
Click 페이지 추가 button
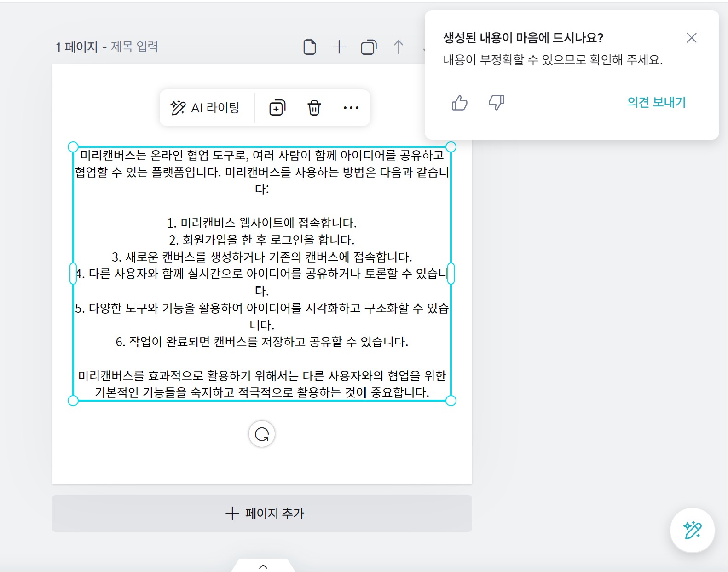[262, 514]
